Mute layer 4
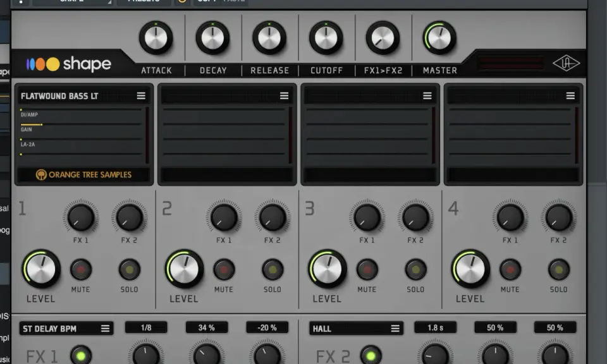Image resolution: width=607 pixels, height=364 pixels. pyautogui.click(x=510, y=270)
